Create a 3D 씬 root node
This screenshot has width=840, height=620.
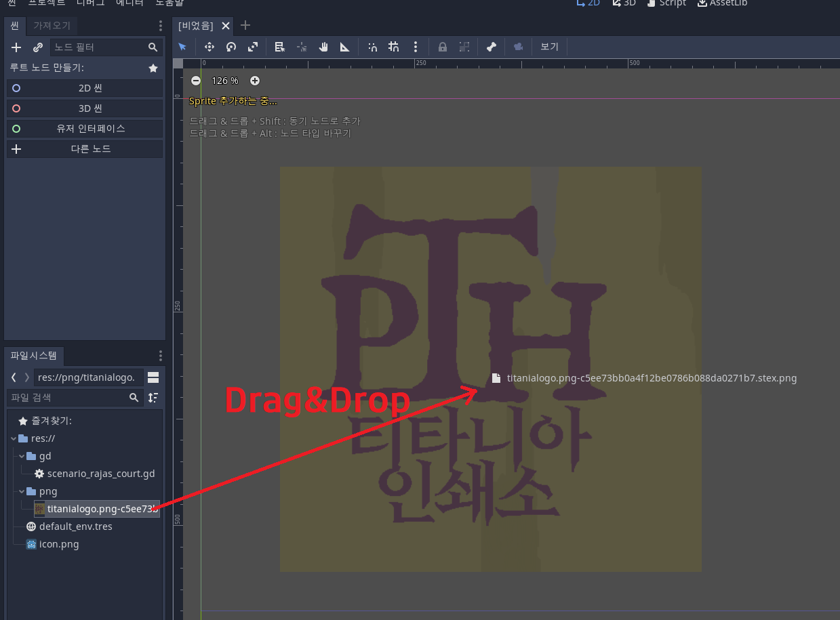pyautogui.click(x=85, y=108)
